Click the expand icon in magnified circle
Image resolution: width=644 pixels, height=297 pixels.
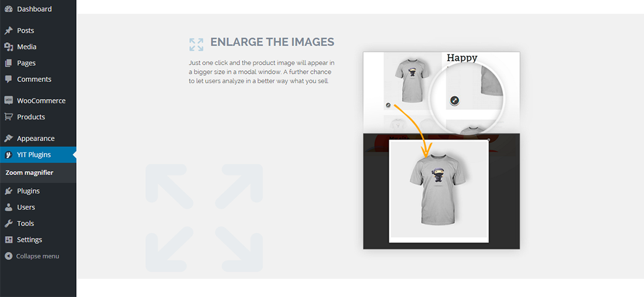point(455,100)
